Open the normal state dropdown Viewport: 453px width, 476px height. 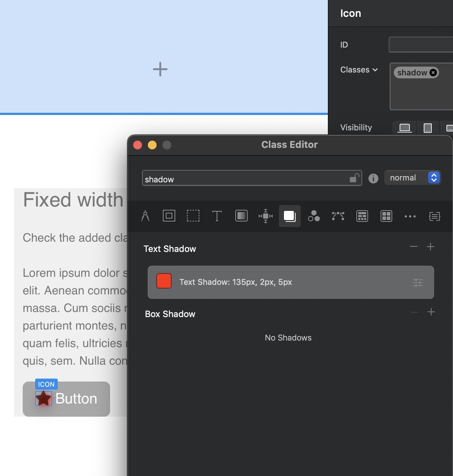pyautogui.click(x=412, y=178)
